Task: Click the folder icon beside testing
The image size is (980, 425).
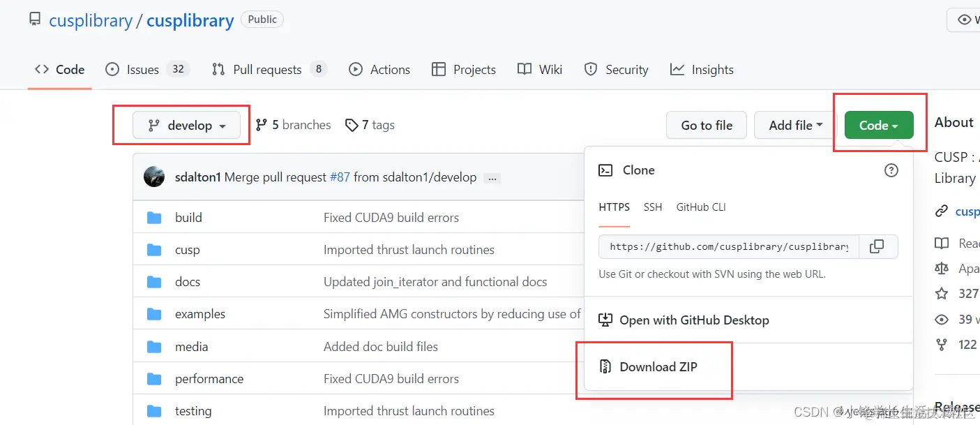Action: click(x=154, y=411)
